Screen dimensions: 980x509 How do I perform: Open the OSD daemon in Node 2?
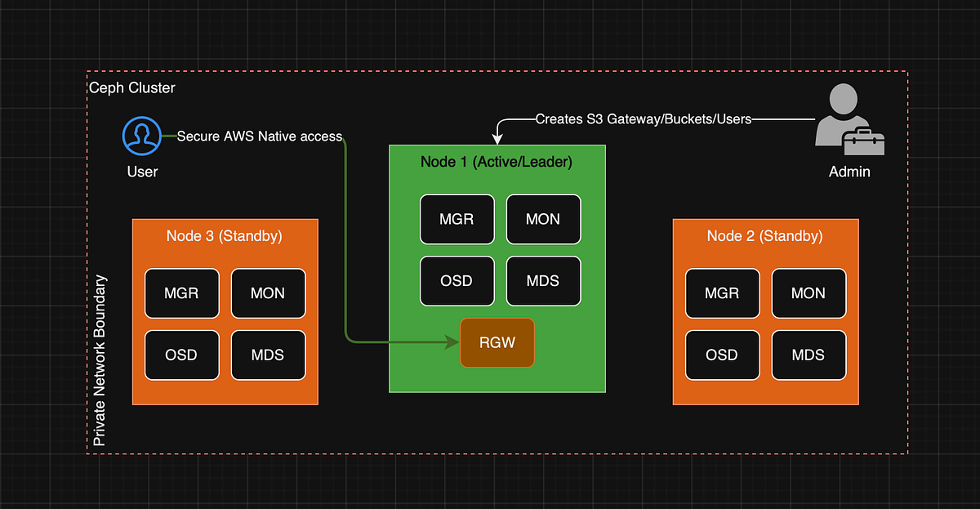(x=722, y=355)
